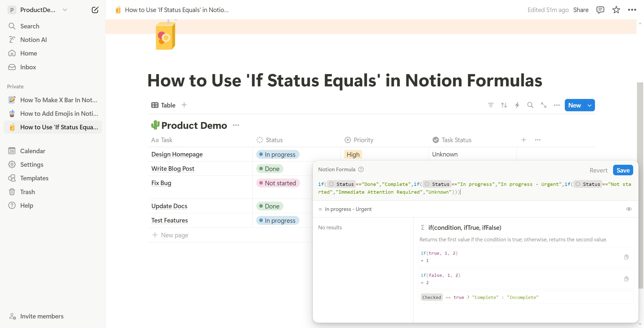Open the Design Homepage task
644x328 pixels.
[x=177, y=154]
